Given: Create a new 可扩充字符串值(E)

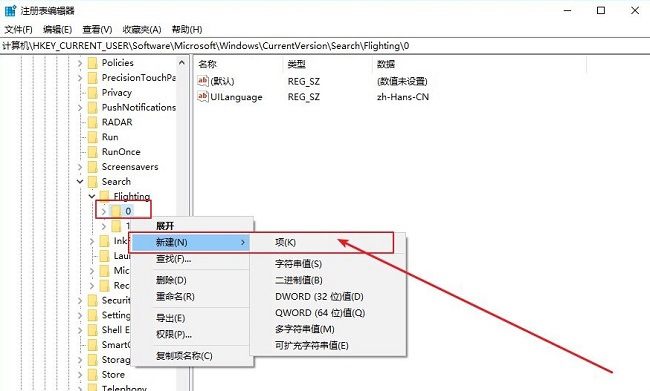Looking at the screenshot, I should point(327,345).
